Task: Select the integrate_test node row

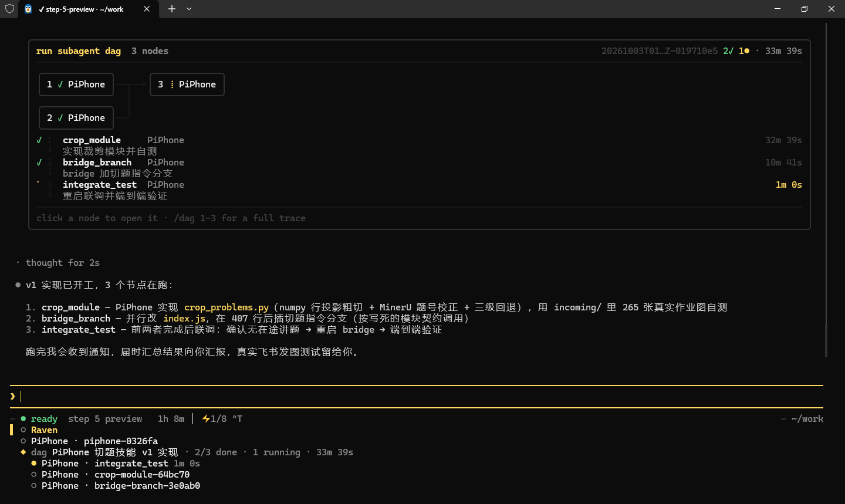Action: (419, 190)
